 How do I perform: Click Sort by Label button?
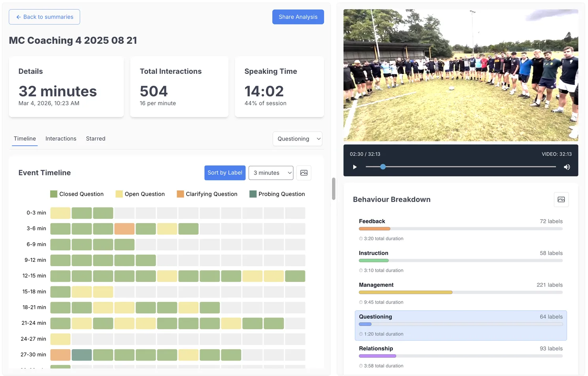[225, 173]
